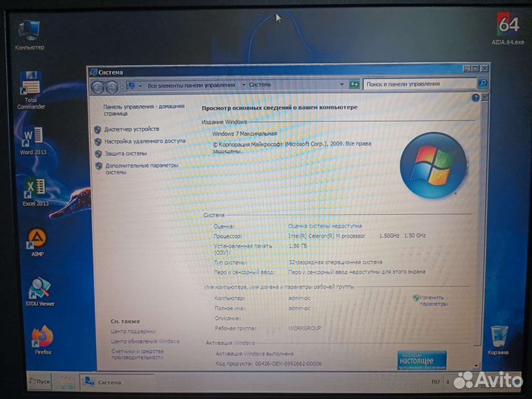Image resolution: width=532 pixels, height=399 pixels.
Task: Click the 'Intel(R) Celeron(R) M processor' value
Action: point(327,236)
